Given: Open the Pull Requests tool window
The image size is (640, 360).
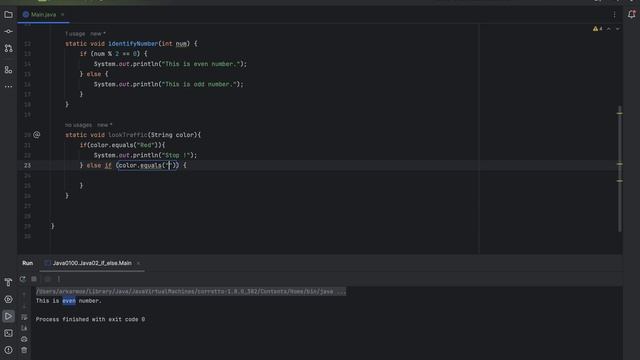Looking at the screenshot, I should tap(8, 48).
